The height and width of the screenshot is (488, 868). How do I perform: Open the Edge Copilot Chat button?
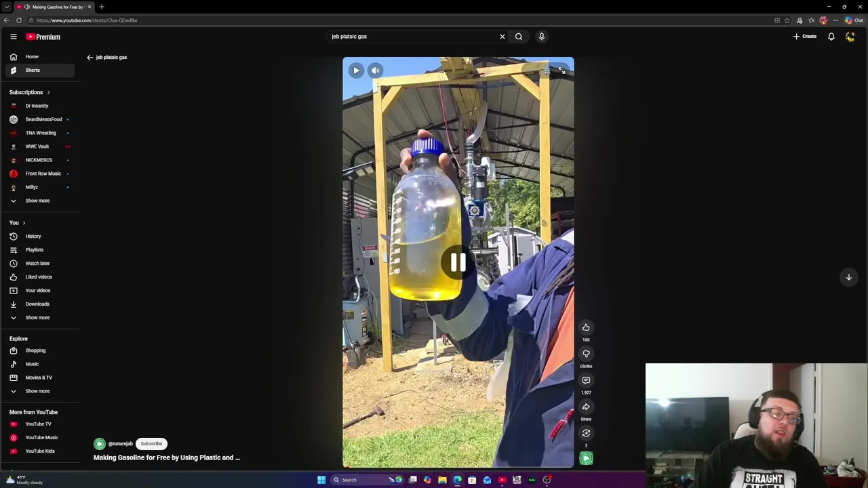coord(854,20)
